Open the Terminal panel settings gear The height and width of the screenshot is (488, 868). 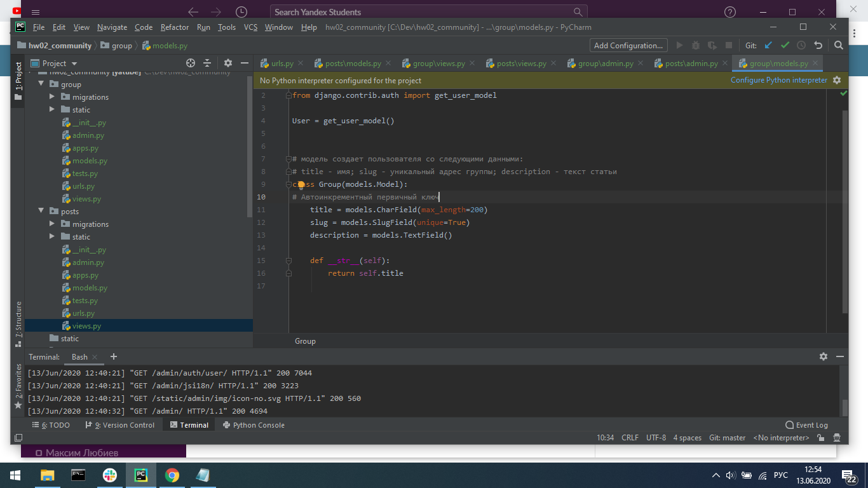tap(824, 356)
